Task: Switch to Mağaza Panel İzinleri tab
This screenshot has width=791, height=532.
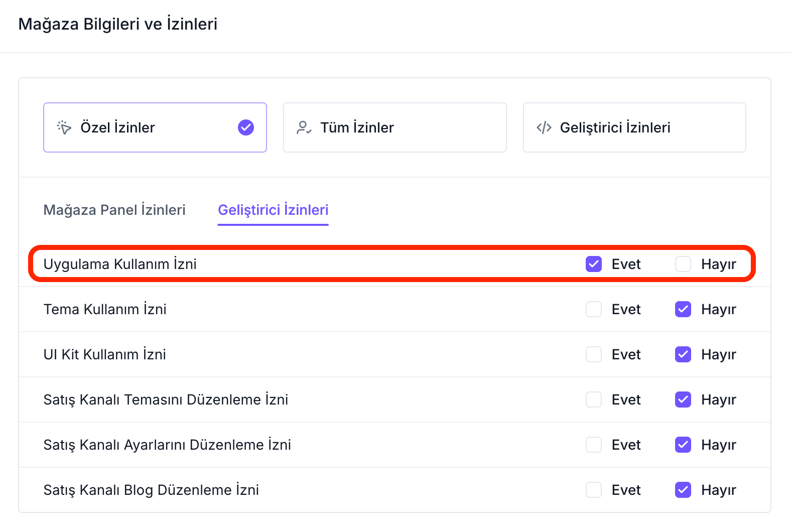Action: click(x=114, y=210)
